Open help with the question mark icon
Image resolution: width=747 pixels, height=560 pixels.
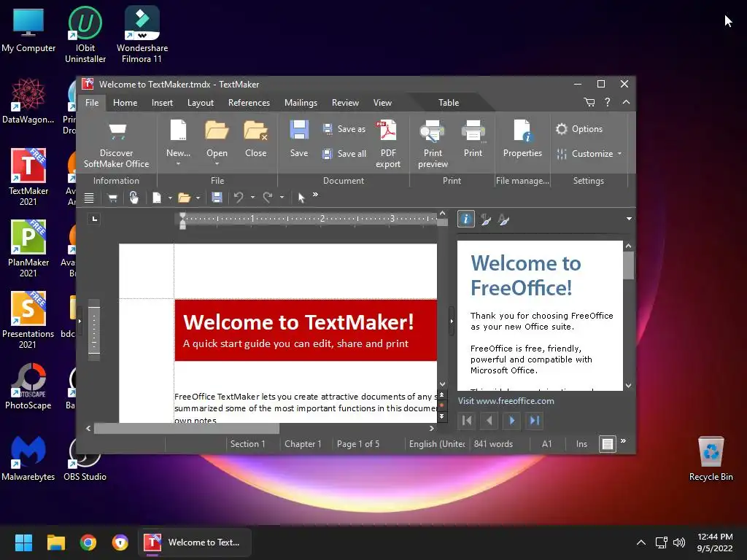point(608,102)
